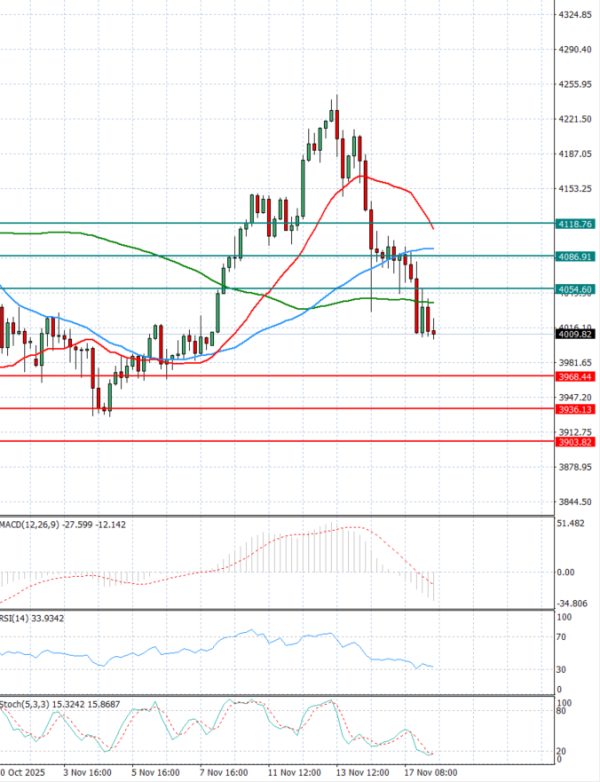Click the 4054.60 teal price tag

click(x=575, y=289)
